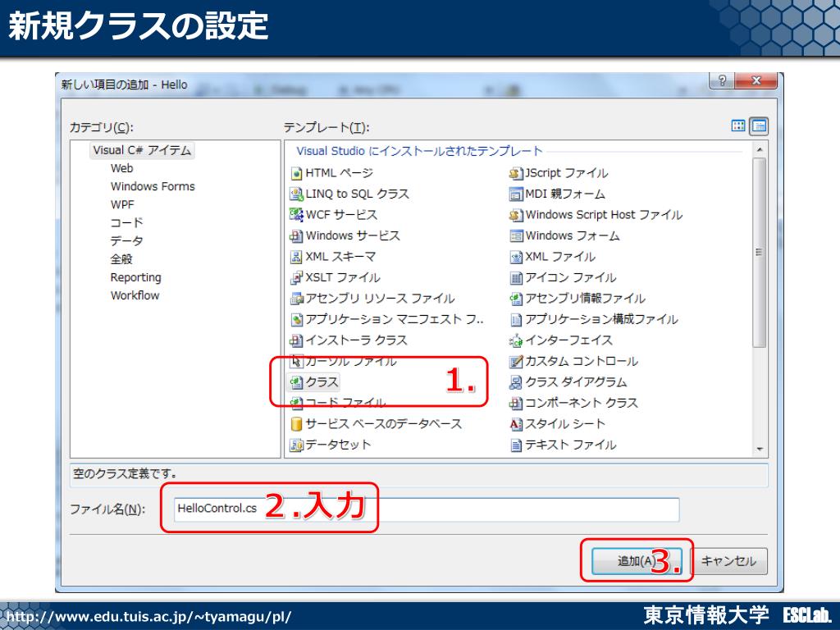
Task: Click template list scrollbar up arrow
Action: (x=760, y=150)
